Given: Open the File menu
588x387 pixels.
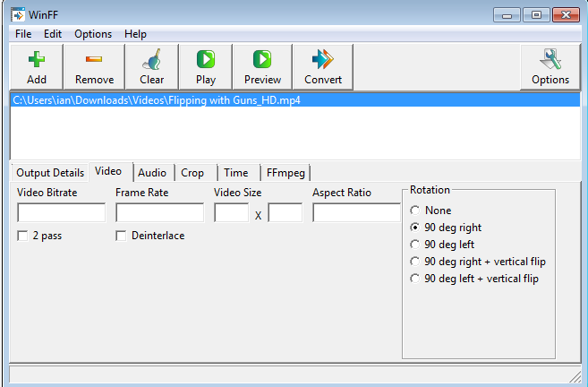Looking at the screenshot, I should tap(23, 34).
